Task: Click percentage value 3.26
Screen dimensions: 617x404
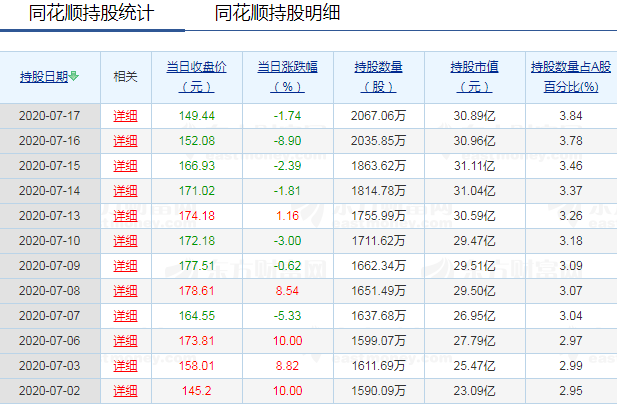Action: point(571,216)
